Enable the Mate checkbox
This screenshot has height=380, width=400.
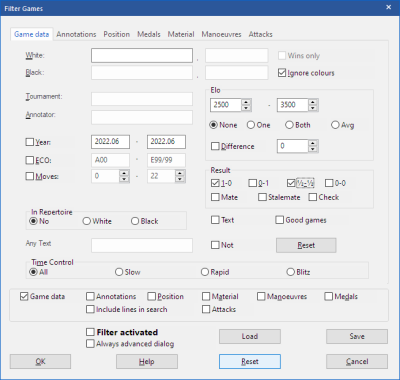click(215, 197)
